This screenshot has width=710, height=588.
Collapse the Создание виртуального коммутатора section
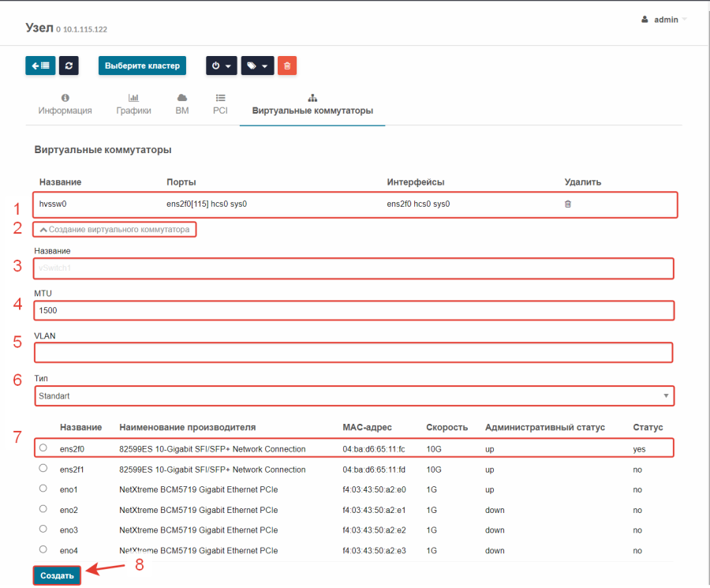click(114, 230)
